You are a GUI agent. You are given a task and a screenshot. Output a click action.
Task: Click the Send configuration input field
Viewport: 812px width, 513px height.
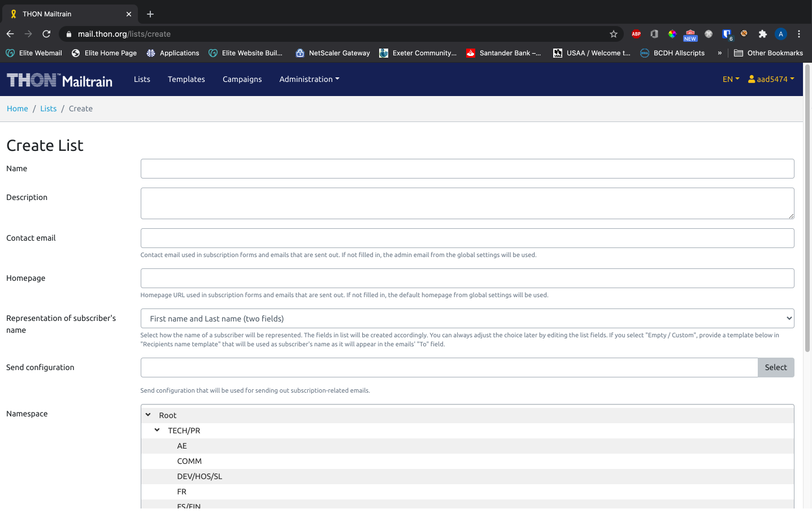(x=449, y=367)
